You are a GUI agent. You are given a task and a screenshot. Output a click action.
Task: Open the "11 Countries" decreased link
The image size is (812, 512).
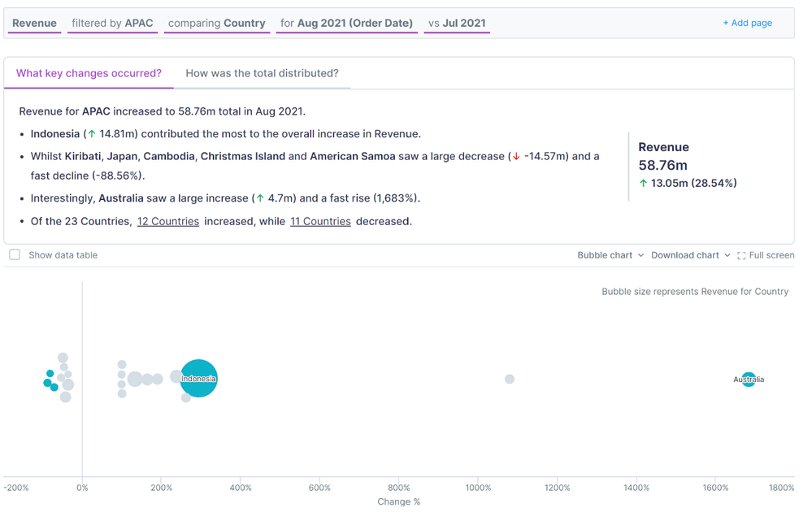click(320, 221)
